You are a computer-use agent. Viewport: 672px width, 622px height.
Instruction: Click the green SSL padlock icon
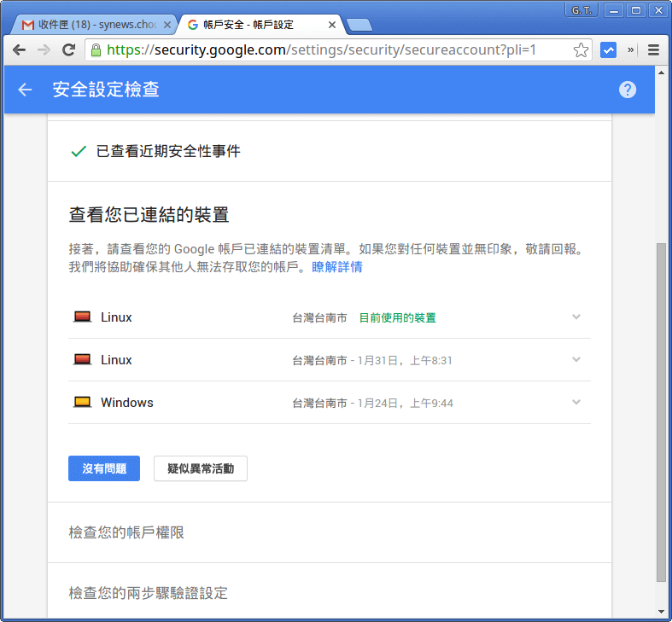pyautogui.click(x=96, y=50)
